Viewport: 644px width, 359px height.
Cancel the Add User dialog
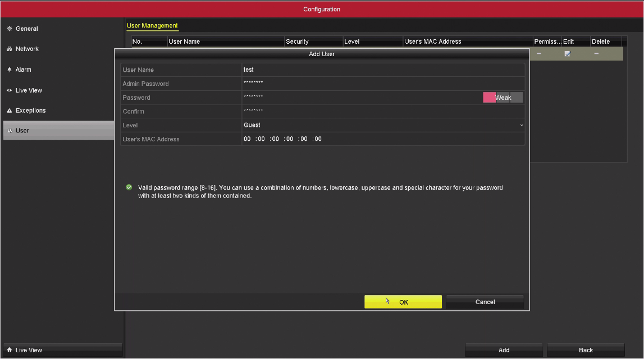485,302
